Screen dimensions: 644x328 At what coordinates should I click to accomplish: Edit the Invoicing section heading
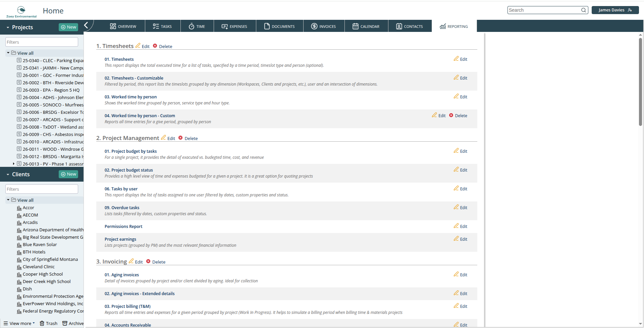[136, 262]
